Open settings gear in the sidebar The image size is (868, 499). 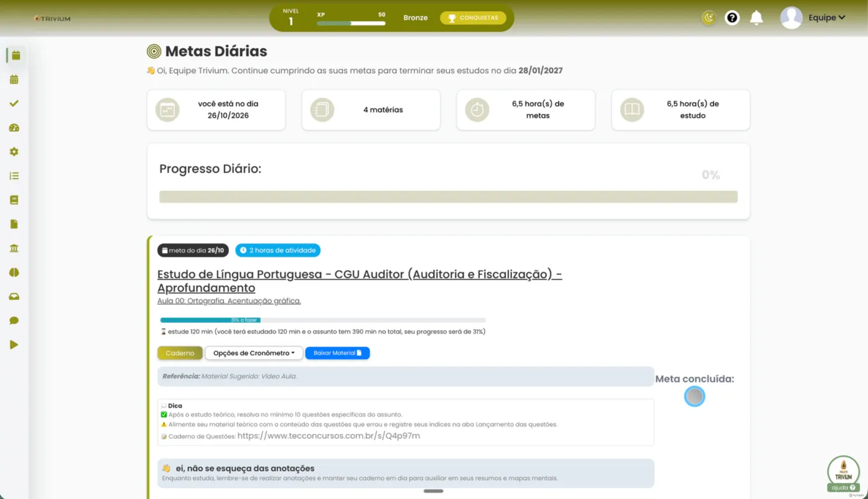14,152
